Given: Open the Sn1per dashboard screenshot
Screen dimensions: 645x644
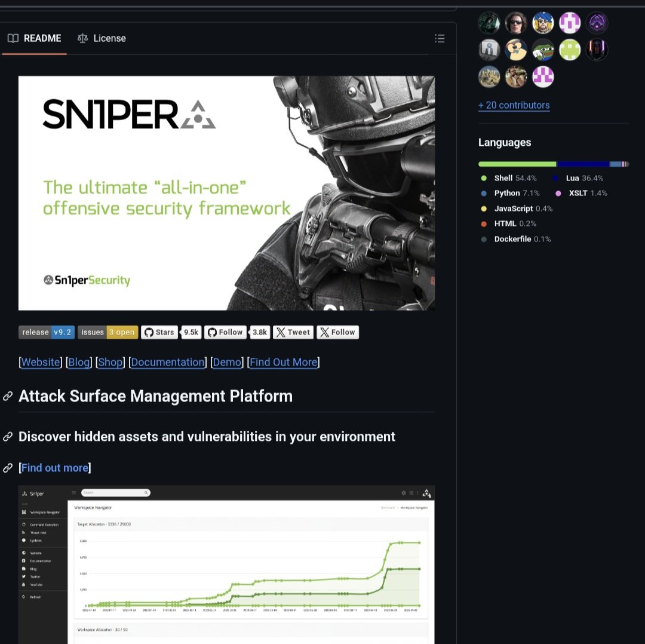Looking at the screenshot, I should (x=227, y=565).
